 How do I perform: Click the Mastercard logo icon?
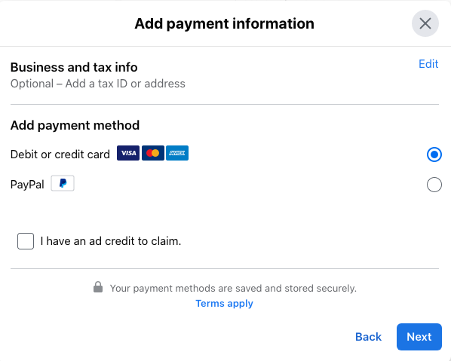tap(153, 153)
